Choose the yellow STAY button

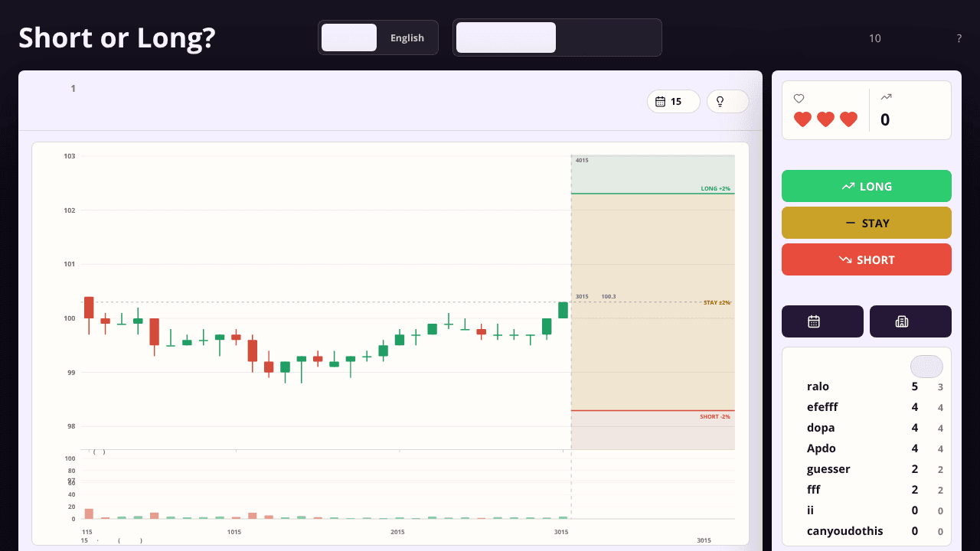pyautogui.click(x=867, y=223)
